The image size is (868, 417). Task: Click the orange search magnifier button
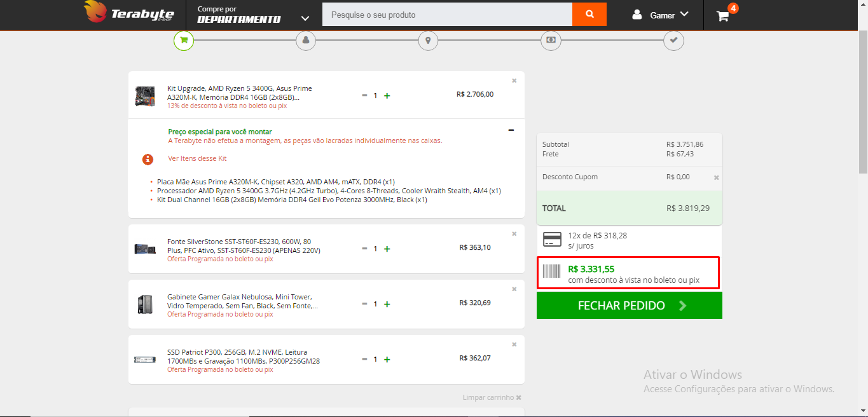[589, 14]
